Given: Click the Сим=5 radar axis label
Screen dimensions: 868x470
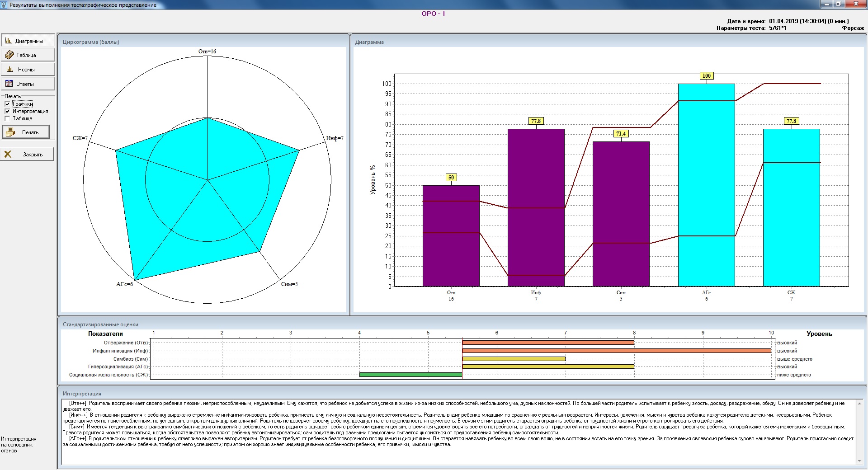Looking at the screenshot, I should (x=289, y=284).
